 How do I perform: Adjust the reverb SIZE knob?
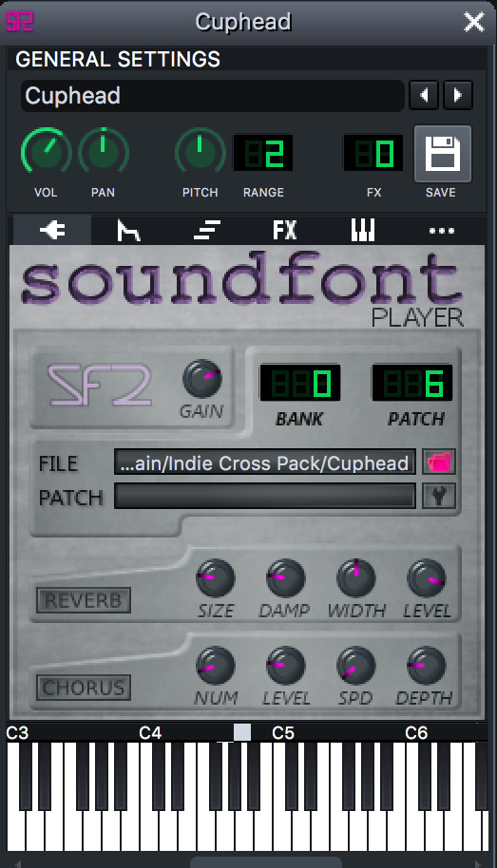(215, 577)
